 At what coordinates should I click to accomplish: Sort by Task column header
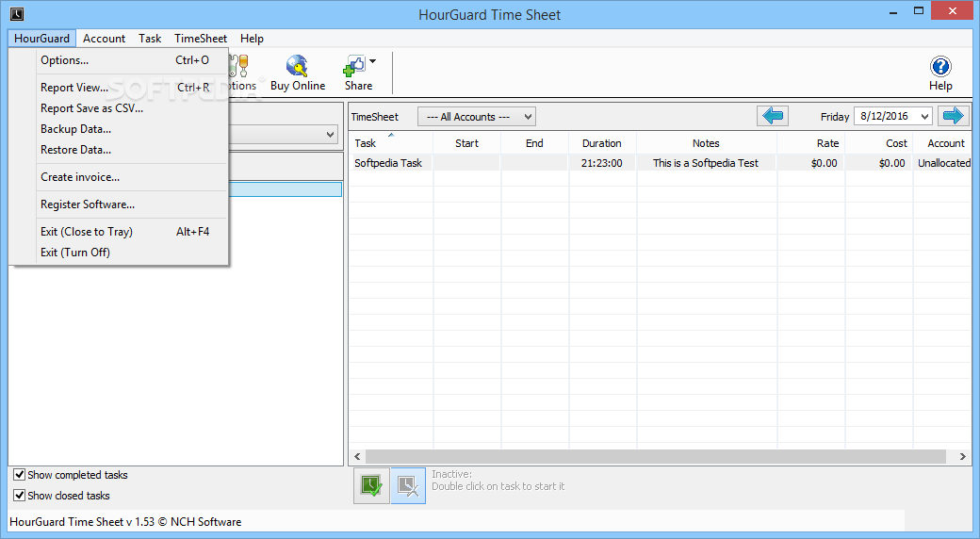tap(391, 143)
